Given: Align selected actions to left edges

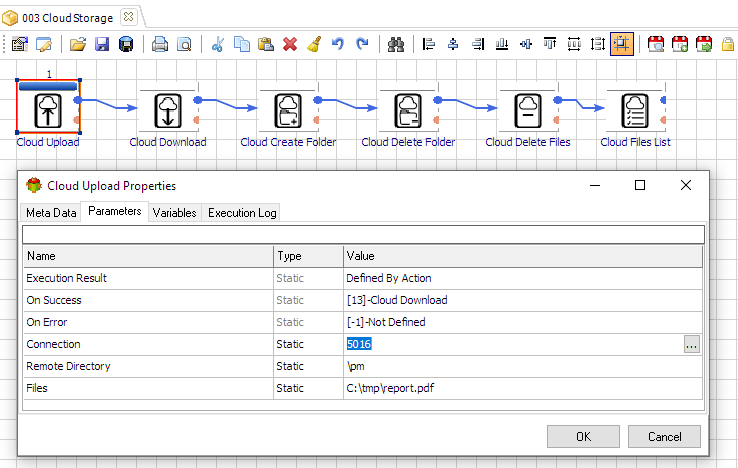Looking at the screenshot, I should [x=428, y=44].
